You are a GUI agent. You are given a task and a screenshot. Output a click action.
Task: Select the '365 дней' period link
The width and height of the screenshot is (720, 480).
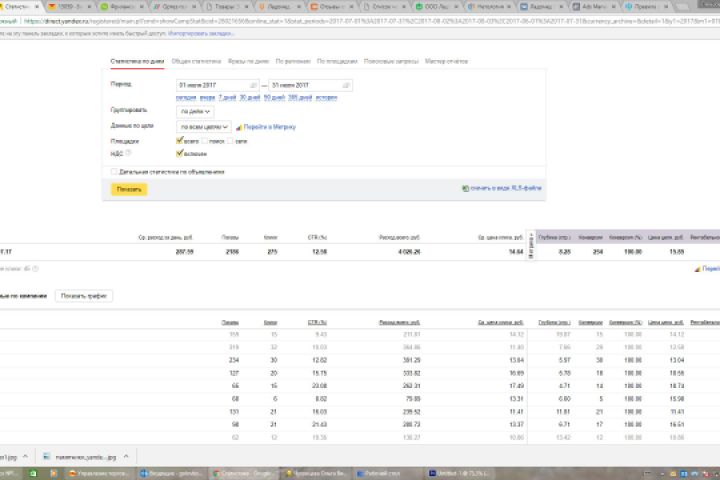pos(300,97)
